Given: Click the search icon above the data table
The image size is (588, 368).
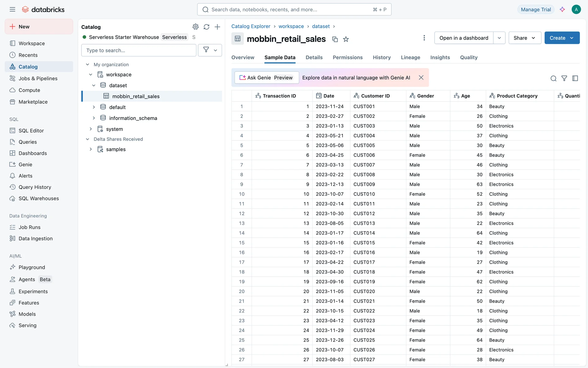Looking at the screenshot, I should point(553,79).
